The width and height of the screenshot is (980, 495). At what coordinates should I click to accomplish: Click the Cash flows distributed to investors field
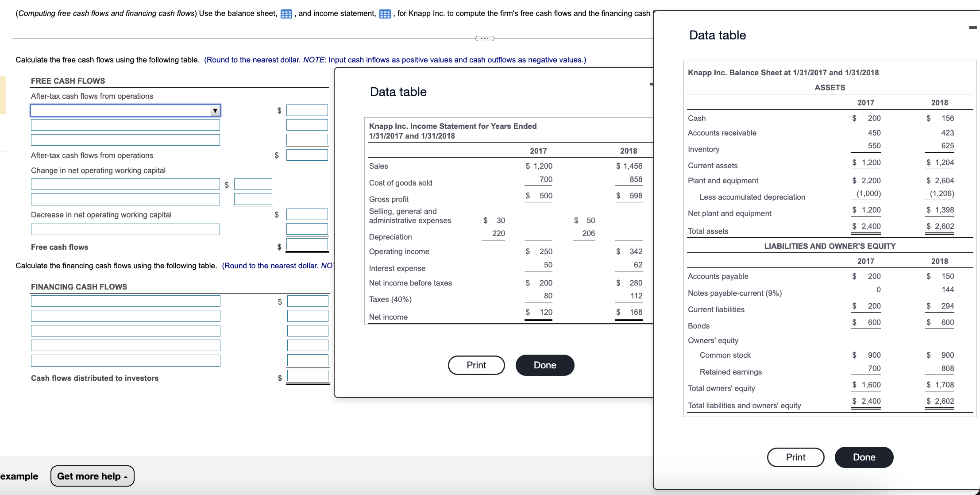point(307,376)
